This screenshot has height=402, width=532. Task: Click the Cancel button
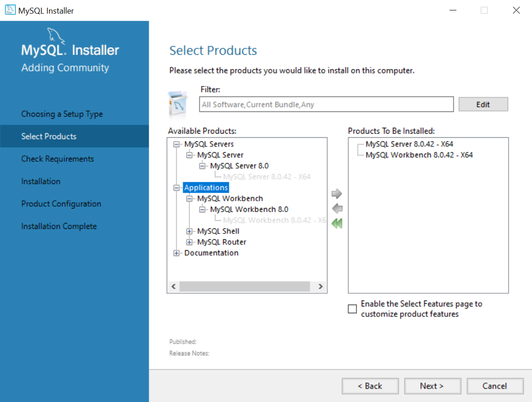click(x=495, y=386)
